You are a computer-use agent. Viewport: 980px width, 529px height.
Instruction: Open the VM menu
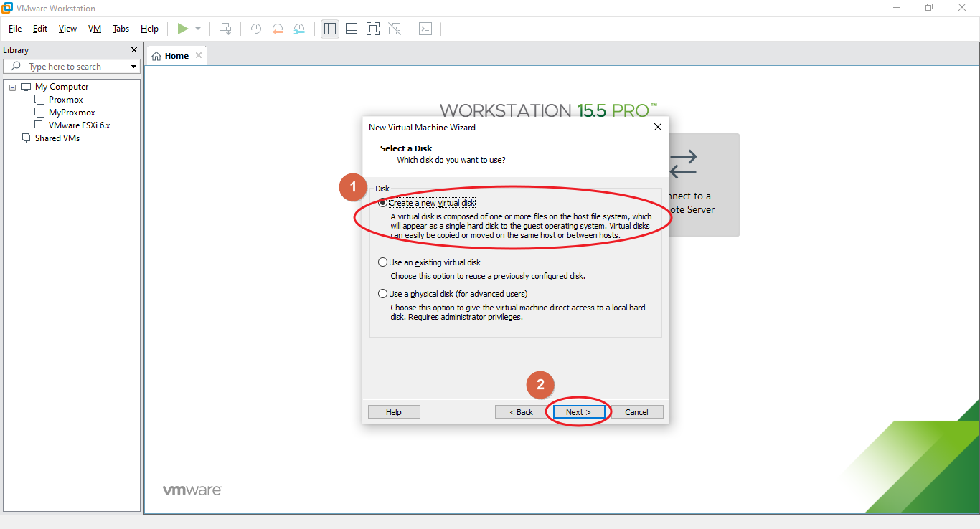pos(95,29)
